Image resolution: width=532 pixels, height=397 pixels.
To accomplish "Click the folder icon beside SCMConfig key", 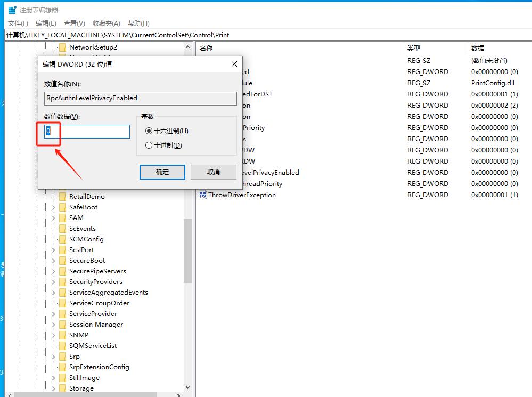I will pyautogui.click(x=62, y=239).
